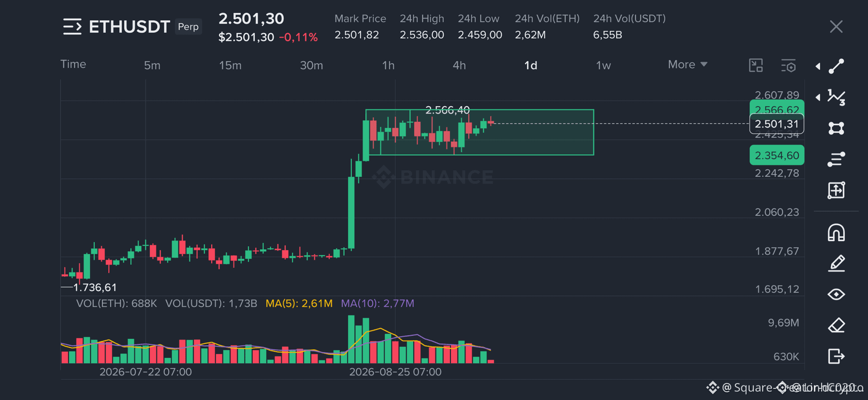The height and width of the screenshot is (400, 868).
Task: Open the horizontal lines drawing tool
Action: [837, 159]
